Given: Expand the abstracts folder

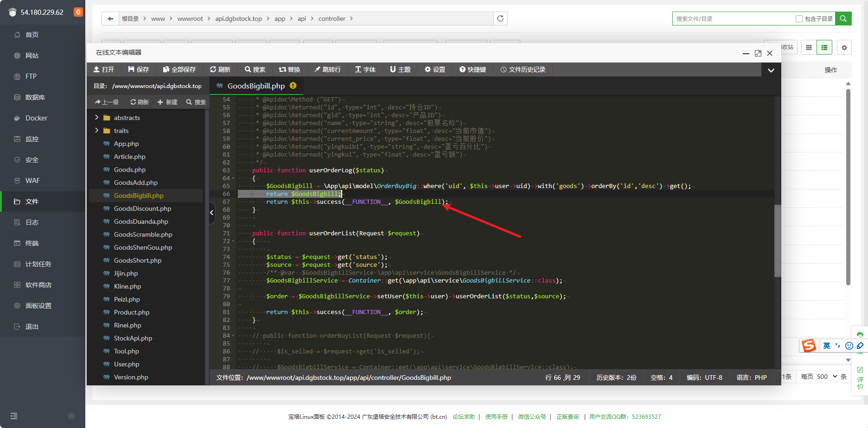Looking at the screenshot, I should [x=97, y=118].
